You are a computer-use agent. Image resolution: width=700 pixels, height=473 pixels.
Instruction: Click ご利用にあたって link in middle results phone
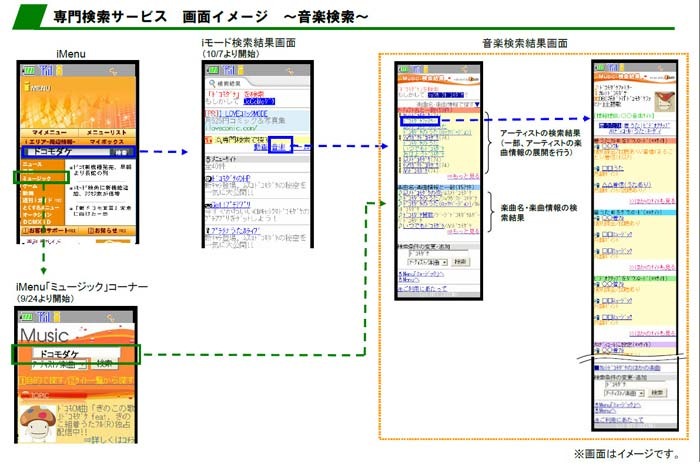pos(423,289)
